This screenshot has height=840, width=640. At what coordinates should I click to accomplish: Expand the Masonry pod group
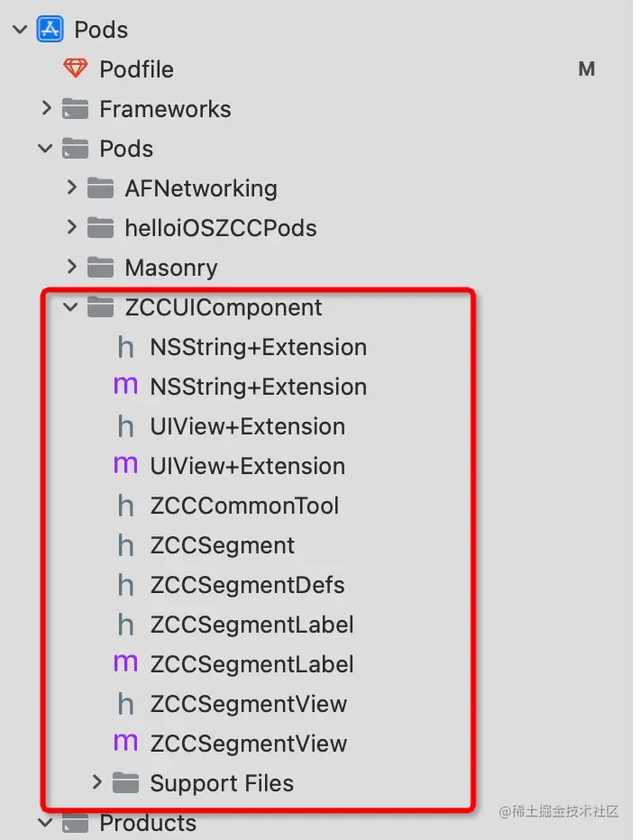pos(71,268)
